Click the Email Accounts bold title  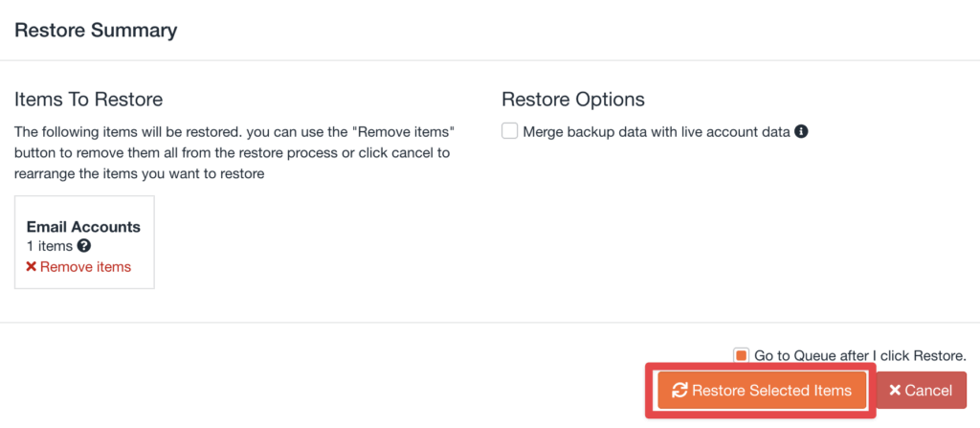(x=83, y=227)
